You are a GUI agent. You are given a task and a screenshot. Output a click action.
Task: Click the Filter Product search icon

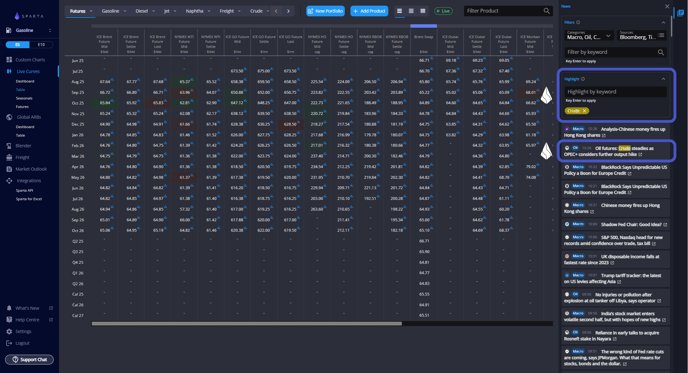pyautogui.click(x=547, y=11)
